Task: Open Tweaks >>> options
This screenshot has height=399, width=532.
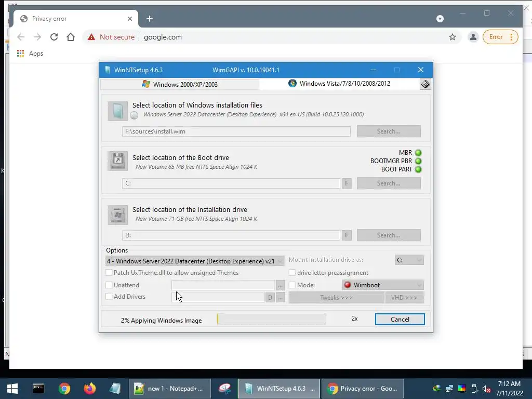Action: pyautogui.click(x=336, y=298)
